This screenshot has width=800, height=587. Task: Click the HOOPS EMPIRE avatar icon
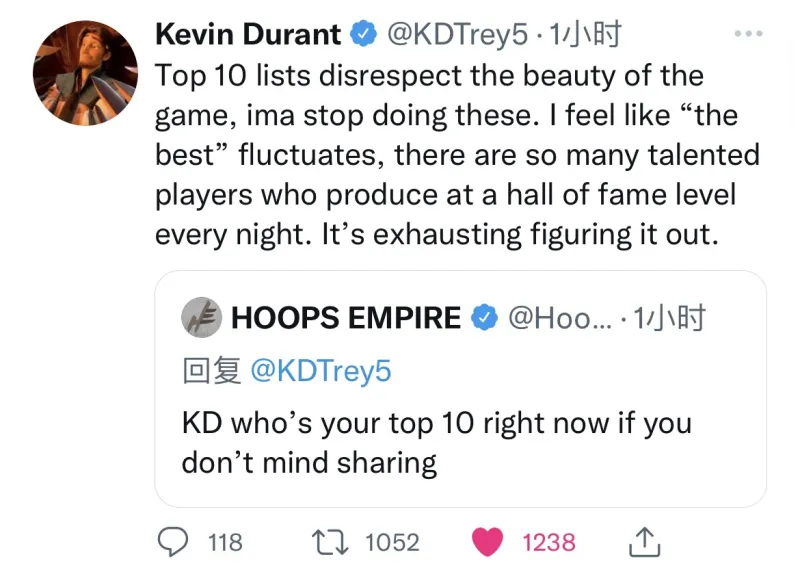(201, 318)
